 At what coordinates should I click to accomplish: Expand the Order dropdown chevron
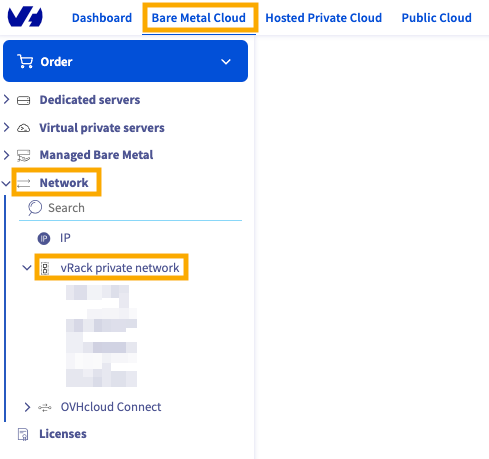point(226,62)
